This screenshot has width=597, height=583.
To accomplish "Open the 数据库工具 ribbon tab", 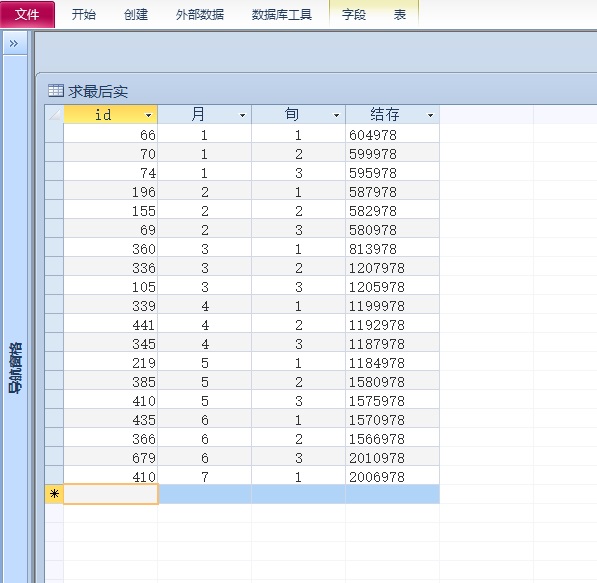I will click(x=282, y=14).
